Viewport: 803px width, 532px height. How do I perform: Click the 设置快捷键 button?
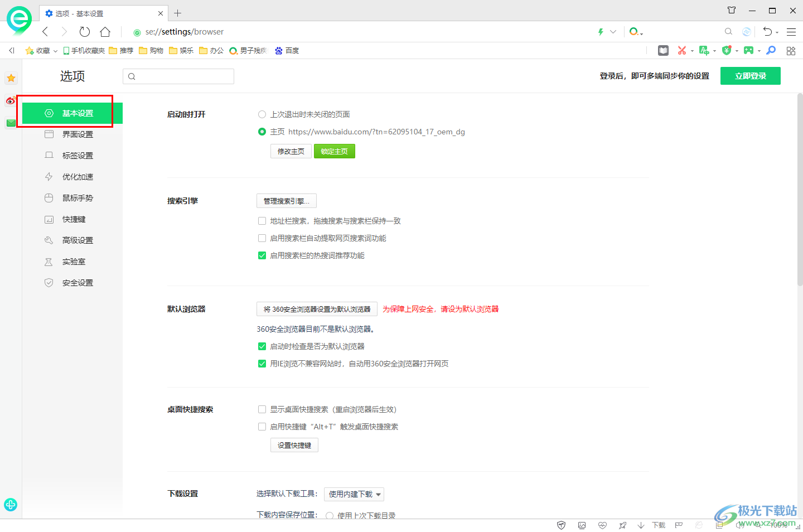[294, 445]
